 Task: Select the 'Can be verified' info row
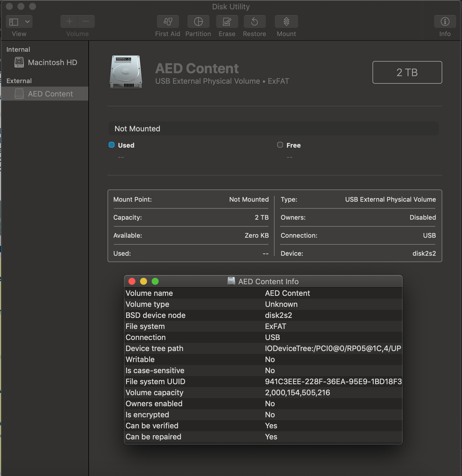263,426
